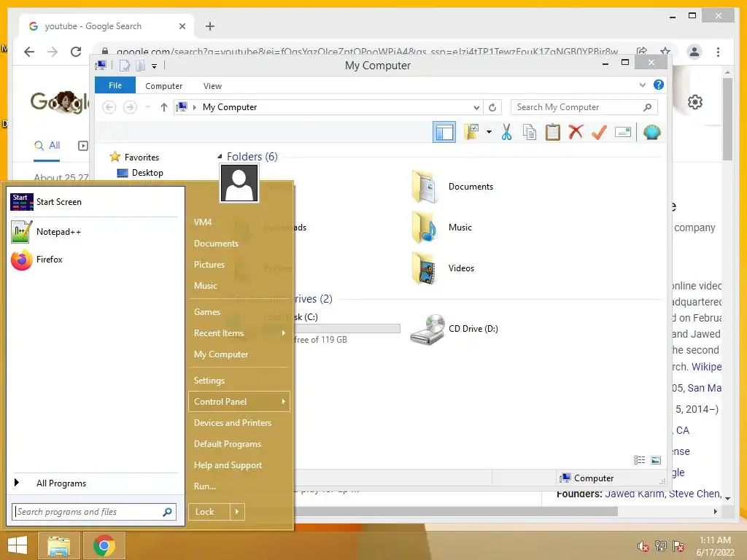Viewport: 747px width, 560px height.
Task: Open the File tab in My Computer
Action: 115,85
